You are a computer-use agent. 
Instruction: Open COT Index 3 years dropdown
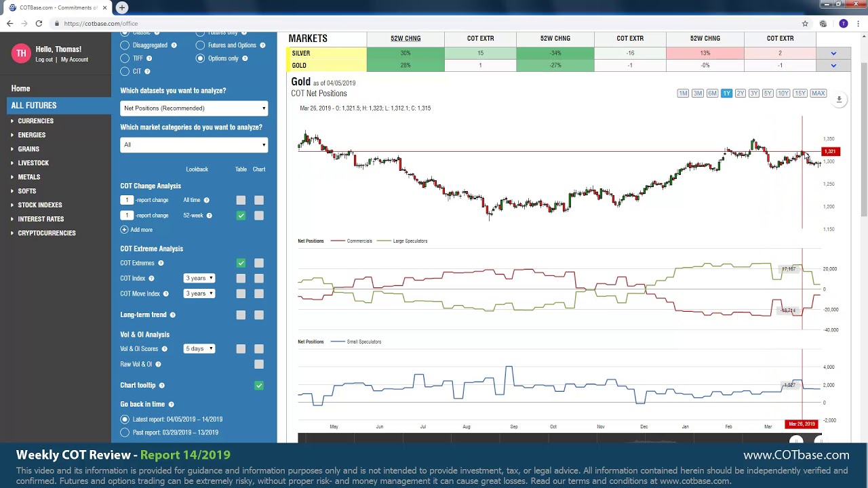[199, 279]
